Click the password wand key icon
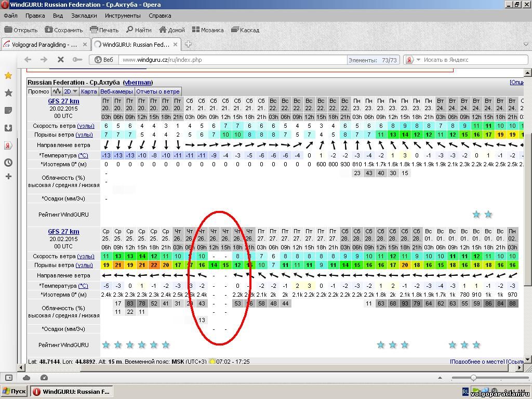 point(77,60)
